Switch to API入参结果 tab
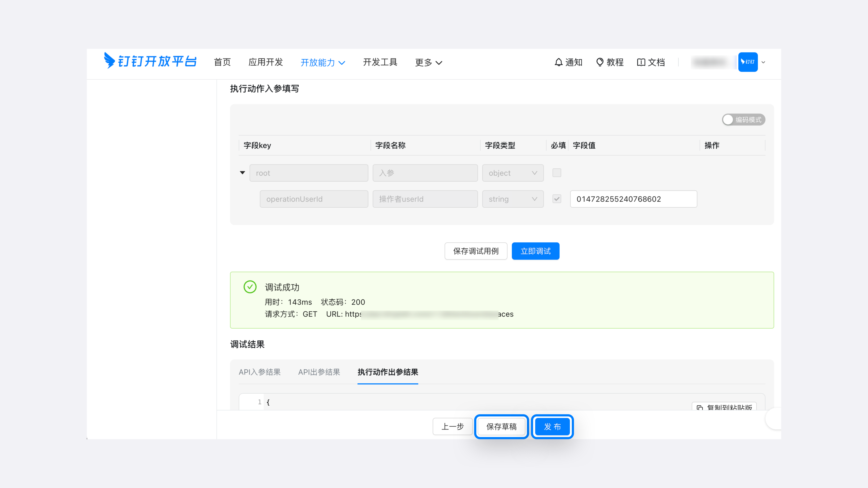 point(259,372)
